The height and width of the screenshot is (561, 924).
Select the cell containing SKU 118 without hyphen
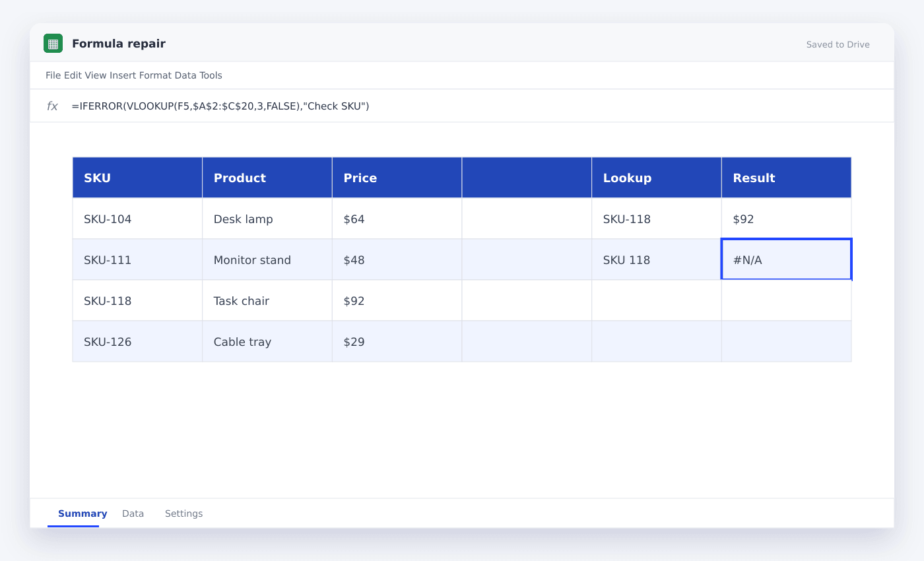(x=657, y=259)
